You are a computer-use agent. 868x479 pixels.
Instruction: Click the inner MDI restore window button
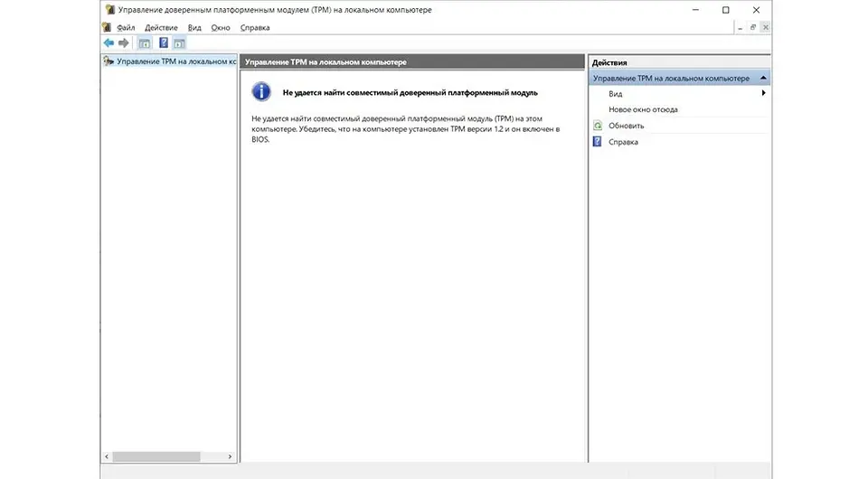pyautogui.click(x=752, y=28)
